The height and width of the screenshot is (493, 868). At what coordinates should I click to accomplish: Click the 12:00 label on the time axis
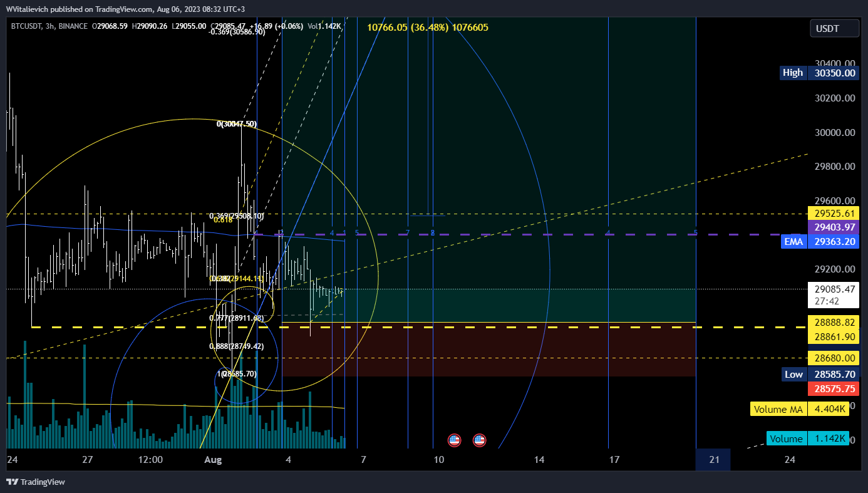(150, 460)
